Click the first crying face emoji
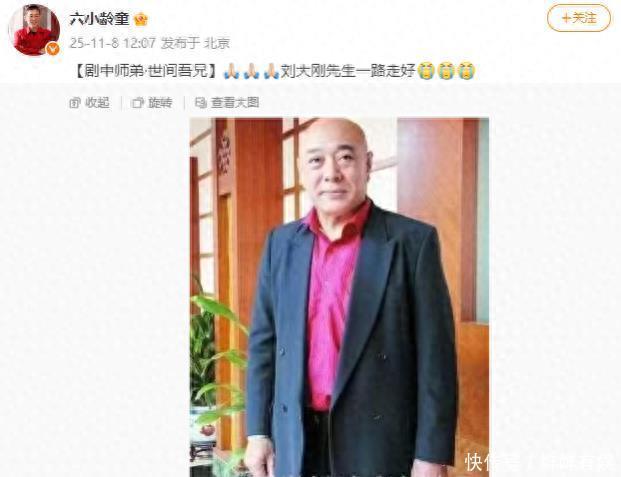The width and height of the screenshot is (621, 477). click(426, 71)
